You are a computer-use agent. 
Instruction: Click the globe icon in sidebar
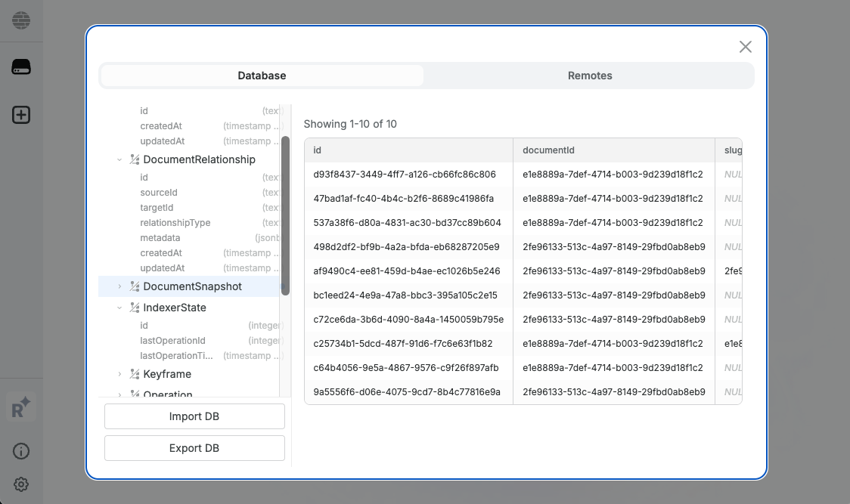point(21,20)
